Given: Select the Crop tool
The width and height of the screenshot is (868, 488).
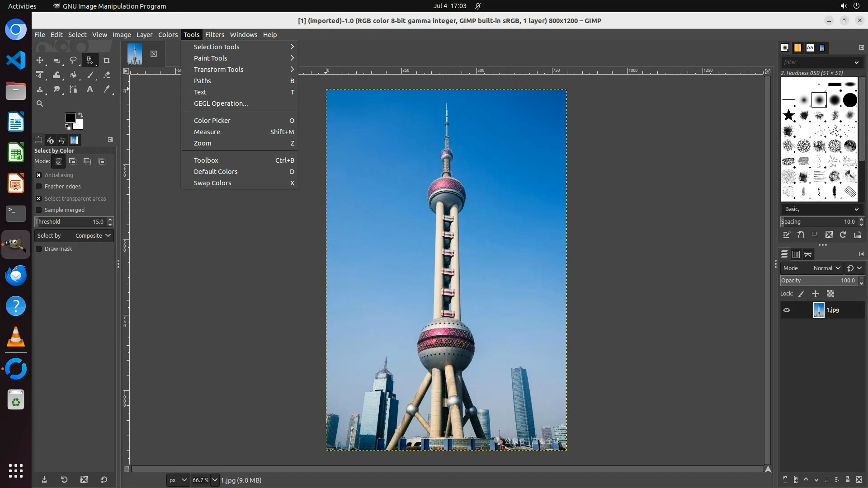Looking at the screenshot, I should (107, 60).
